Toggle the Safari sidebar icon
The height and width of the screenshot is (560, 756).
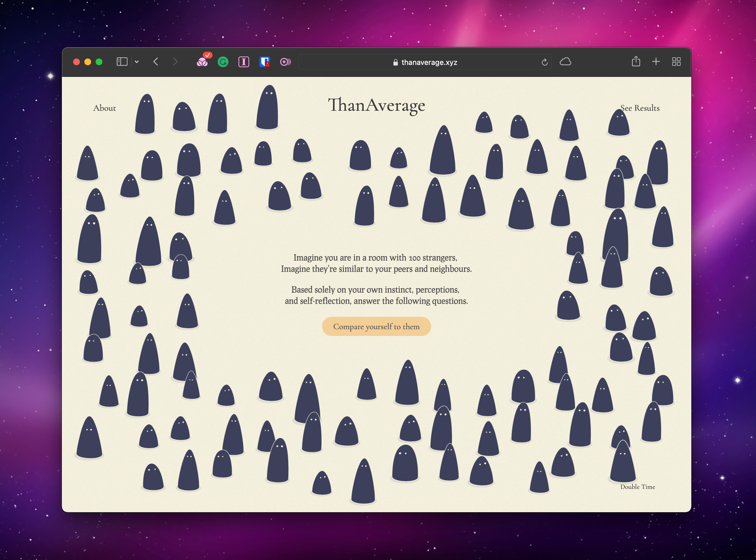pos(122,62)
